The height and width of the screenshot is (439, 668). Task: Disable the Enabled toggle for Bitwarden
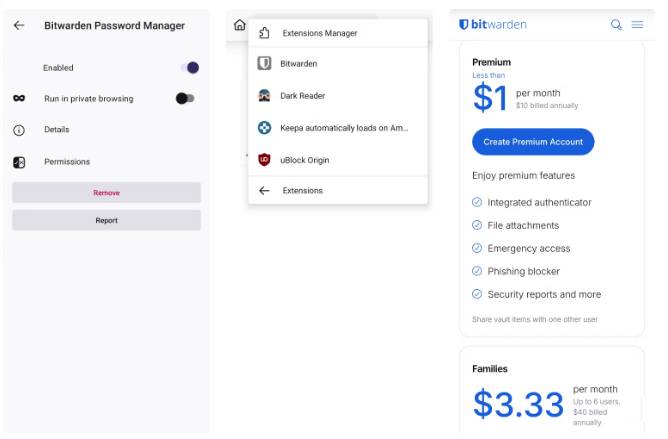(x=188, y=68)
